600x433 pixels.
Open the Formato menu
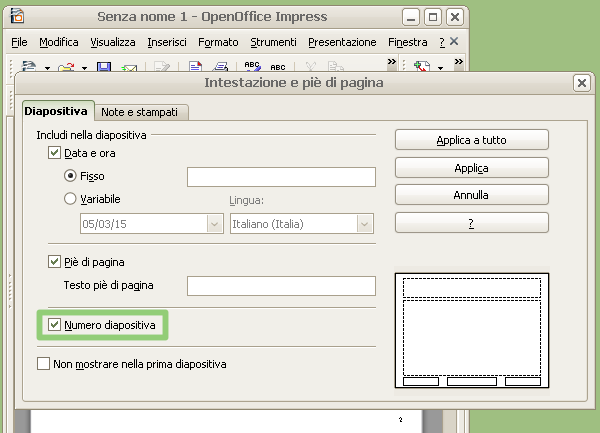click(x=218, y=42)
